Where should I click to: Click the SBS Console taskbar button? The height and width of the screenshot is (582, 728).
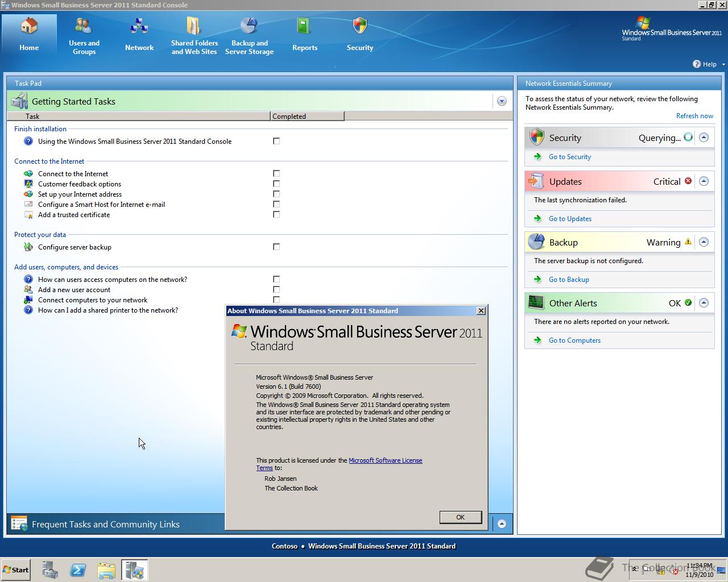pos(135,570)
